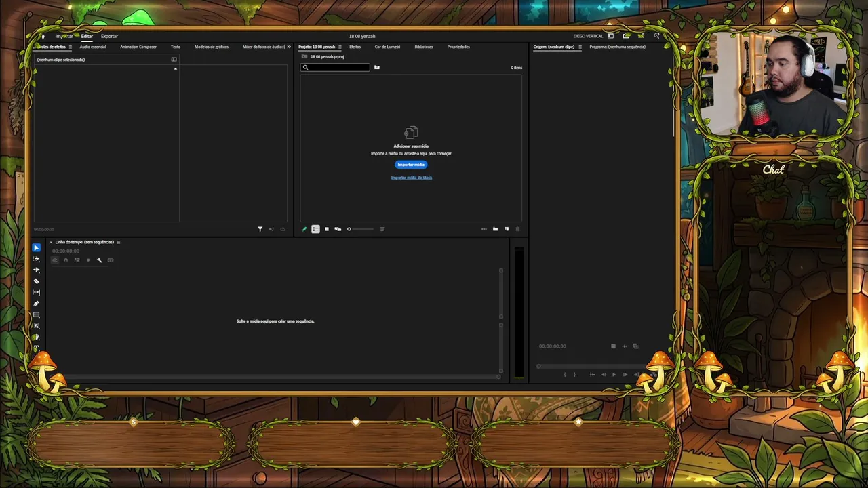Click inside the Project search field
Image resolution: width=868 pixels, height=488 pixels.
point(336,67)
